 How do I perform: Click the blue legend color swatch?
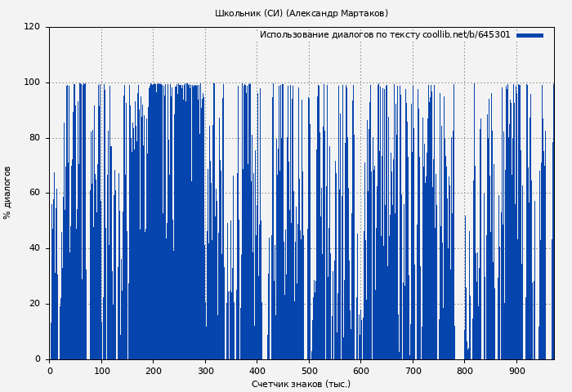pos(530,35)
